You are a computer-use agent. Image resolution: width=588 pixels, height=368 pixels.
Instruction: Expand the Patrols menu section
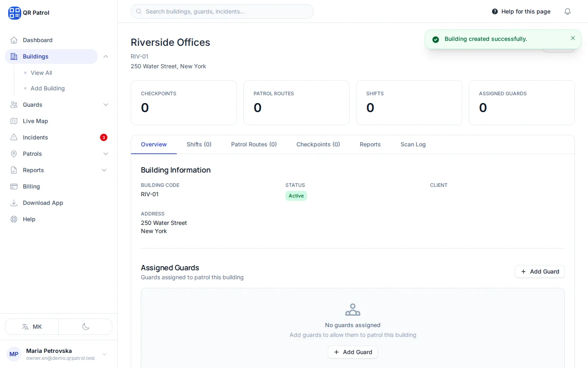106,154
